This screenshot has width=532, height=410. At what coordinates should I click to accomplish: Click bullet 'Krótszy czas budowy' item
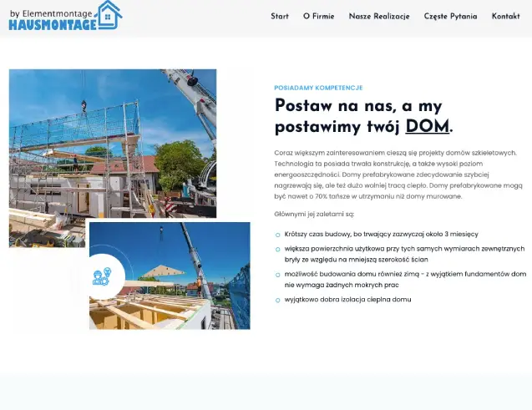tap(381, 234)
